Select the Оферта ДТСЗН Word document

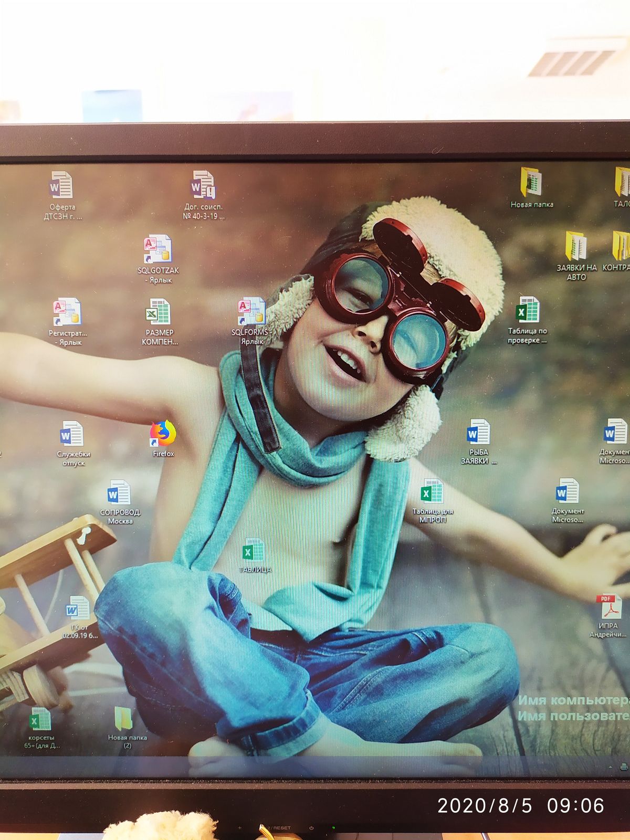click(x=62, y=195)
